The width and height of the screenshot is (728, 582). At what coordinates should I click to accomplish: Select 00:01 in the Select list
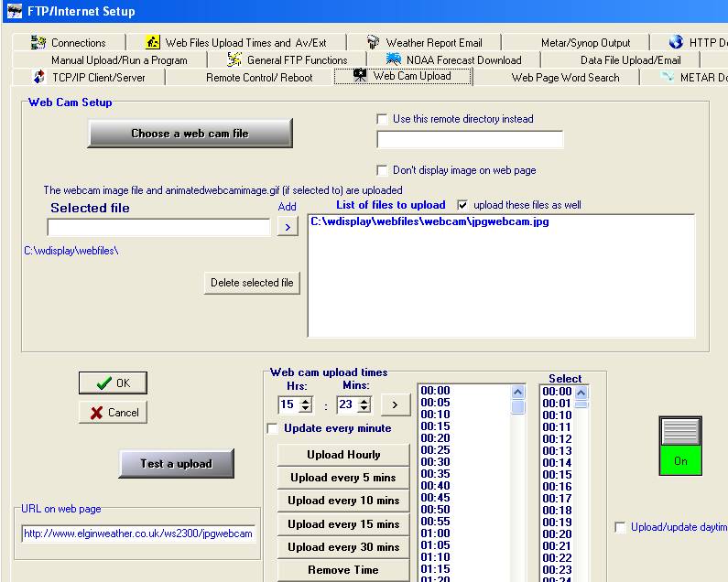pyautogui.click(x=557, y=404)
